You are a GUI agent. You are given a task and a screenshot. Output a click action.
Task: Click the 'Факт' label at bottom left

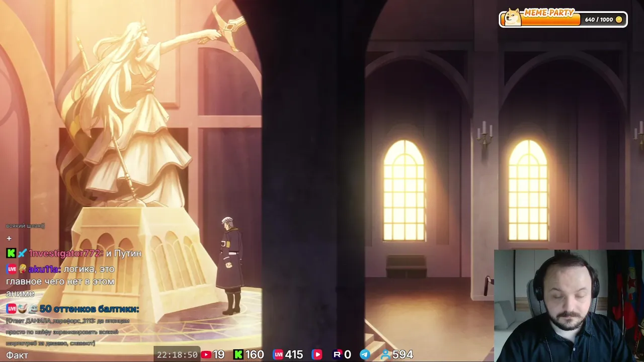coord(17,355)
